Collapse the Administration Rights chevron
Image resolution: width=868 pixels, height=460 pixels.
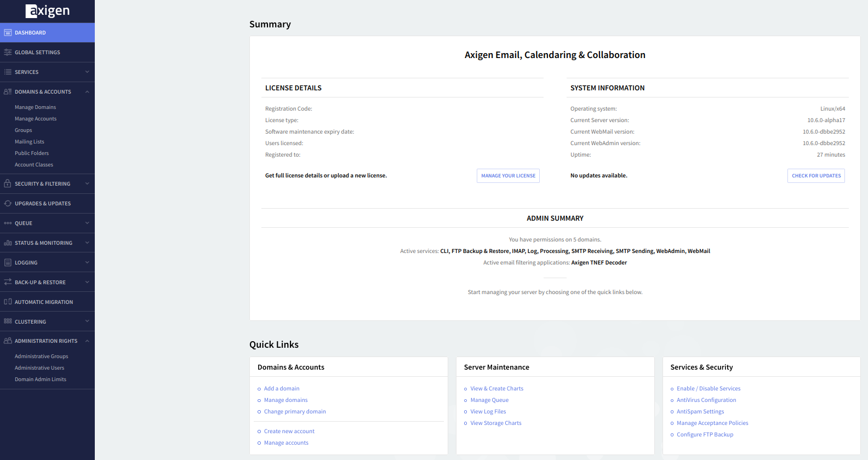(x=87, y=341)
